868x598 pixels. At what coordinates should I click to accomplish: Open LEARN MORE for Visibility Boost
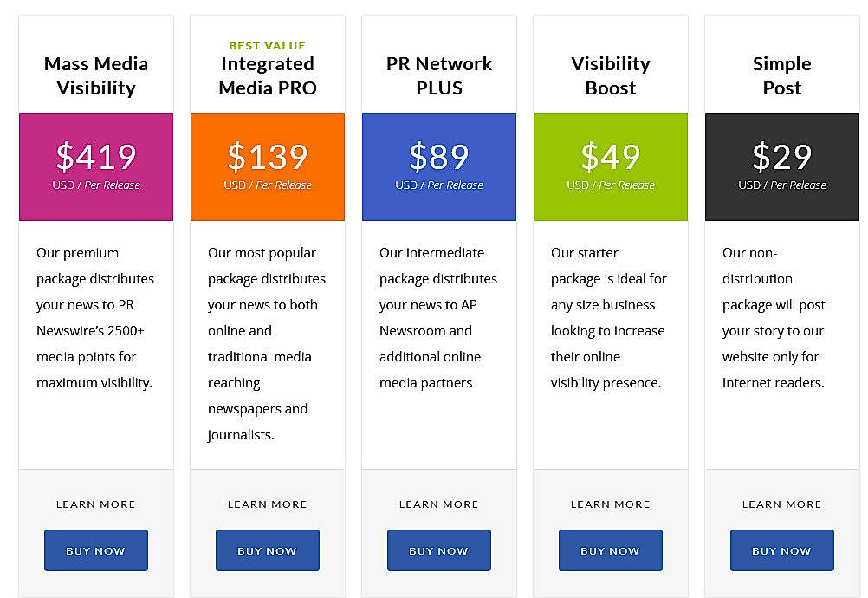pyautogui.click(x=610, y=504)
